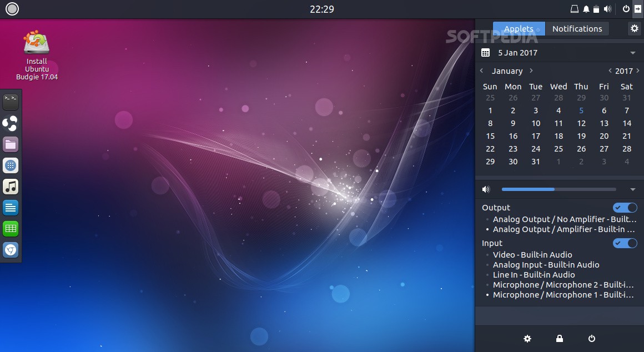Click the lock screen icon in Raven
The width and height of the screenshot is (644, 352).
[x=560, y=339]
